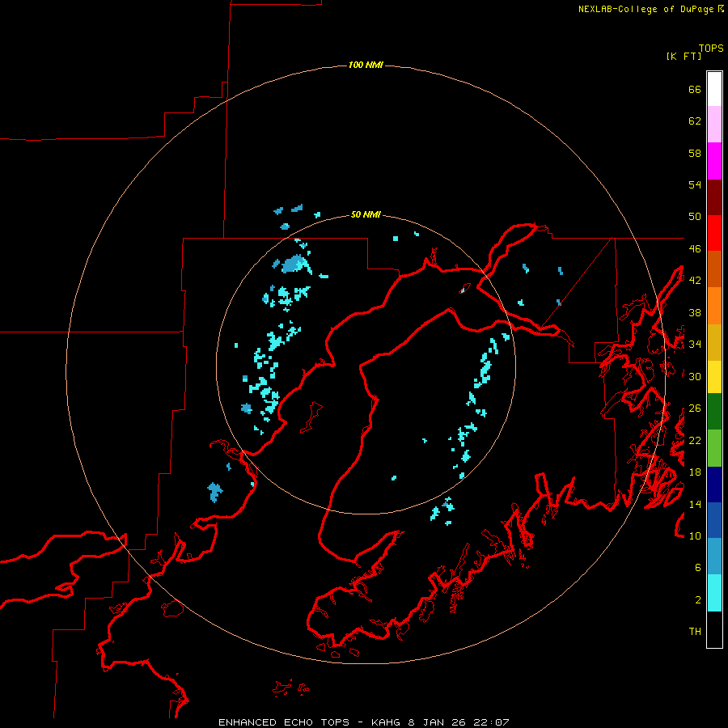
Task: Click the light pink 62 kft swatch
Action: tap(714, 125)
